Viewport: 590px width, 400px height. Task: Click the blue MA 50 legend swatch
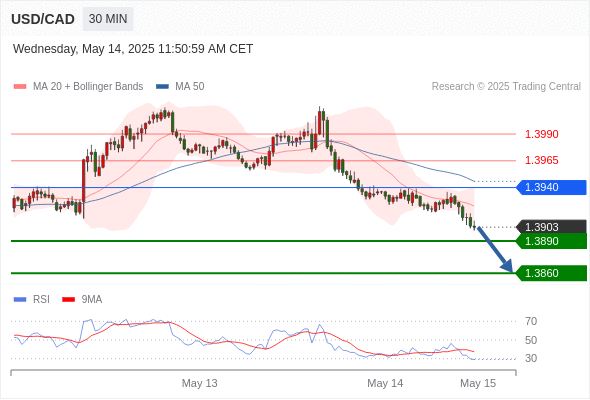coord(162,87)
